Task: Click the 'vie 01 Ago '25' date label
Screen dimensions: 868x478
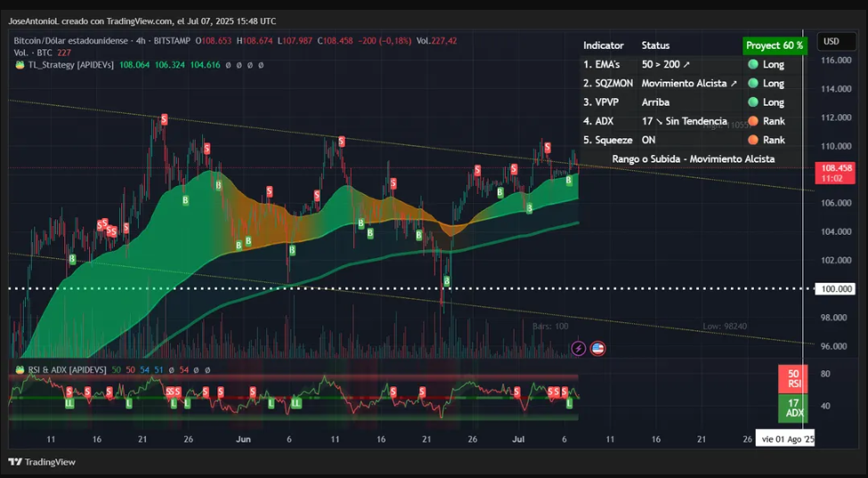Action: (x=785, y=439)
